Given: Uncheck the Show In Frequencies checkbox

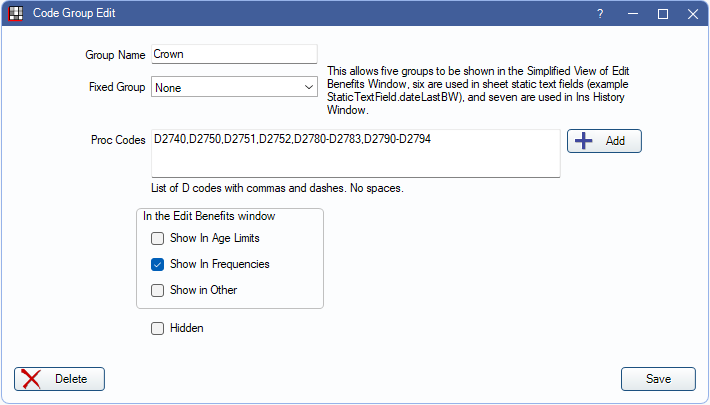Looking at the screenshot, I should [157, 265].
